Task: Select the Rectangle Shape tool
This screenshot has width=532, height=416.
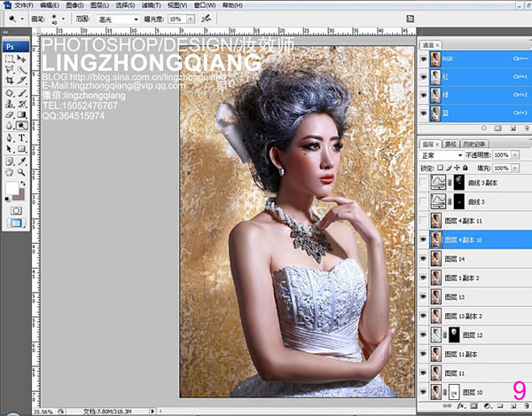Action: tap(21, 149)
